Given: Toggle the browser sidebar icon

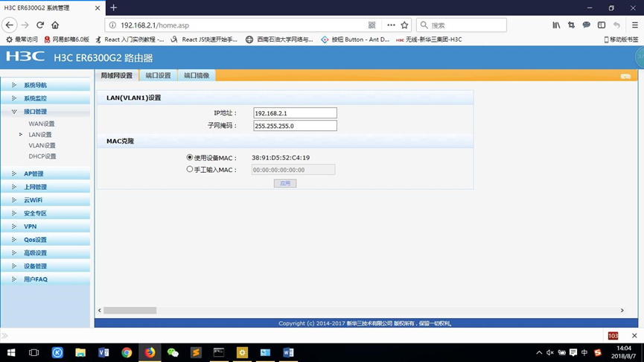Looking at the screenshot, I should click(x=602, y=25).
